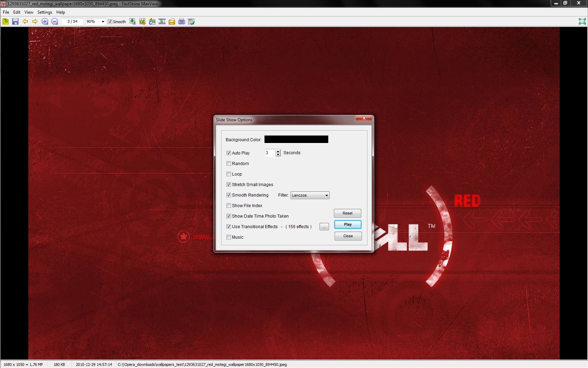Click the Auto Play seconds field
The height and width of the screenshot is (368, 588).
(x=270, y=153)
